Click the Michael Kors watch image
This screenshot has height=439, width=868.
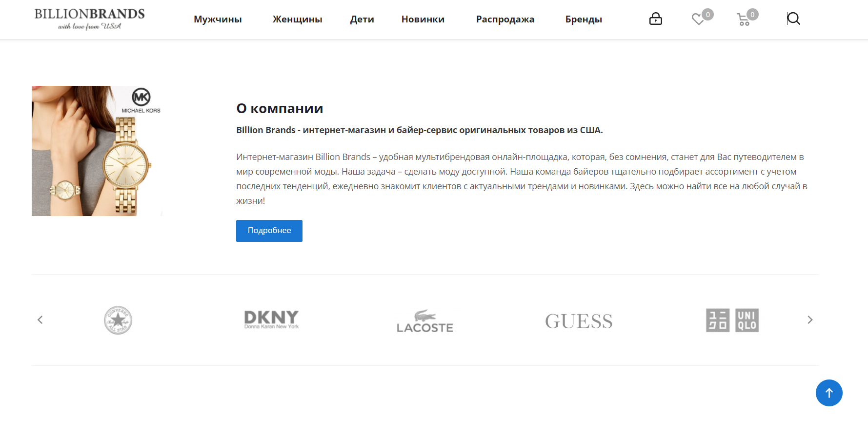point(97,151)
